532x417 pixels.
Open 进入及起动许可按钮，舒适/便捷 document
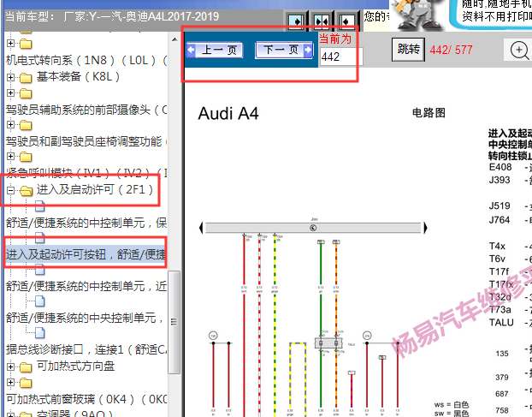(x=86, y=254)
